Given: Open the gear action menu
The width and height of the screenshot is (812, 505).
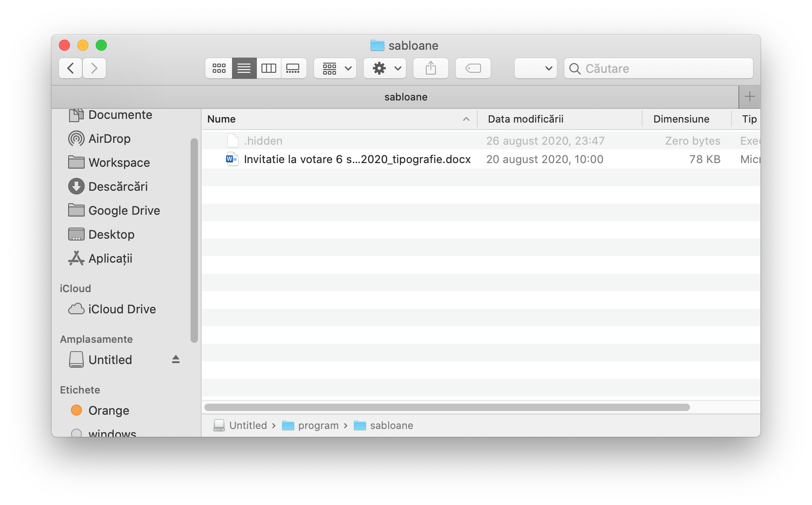Looking at the screenshot, I should point(385,69).
